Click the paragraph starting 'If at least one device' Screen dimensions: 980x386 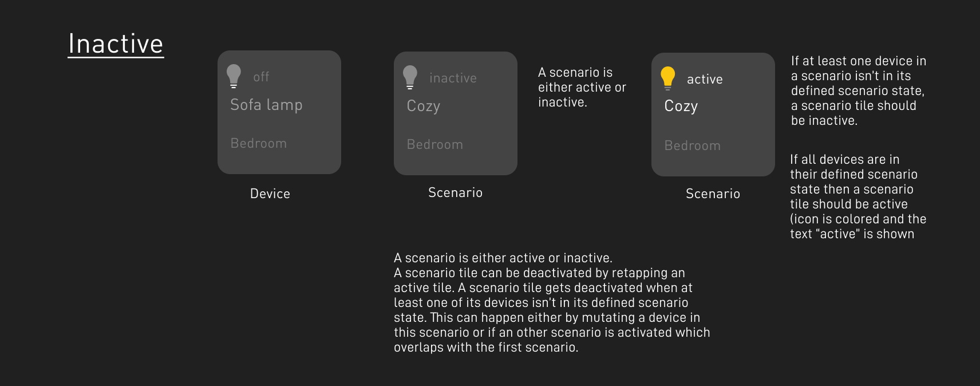(x=859, y=90)
